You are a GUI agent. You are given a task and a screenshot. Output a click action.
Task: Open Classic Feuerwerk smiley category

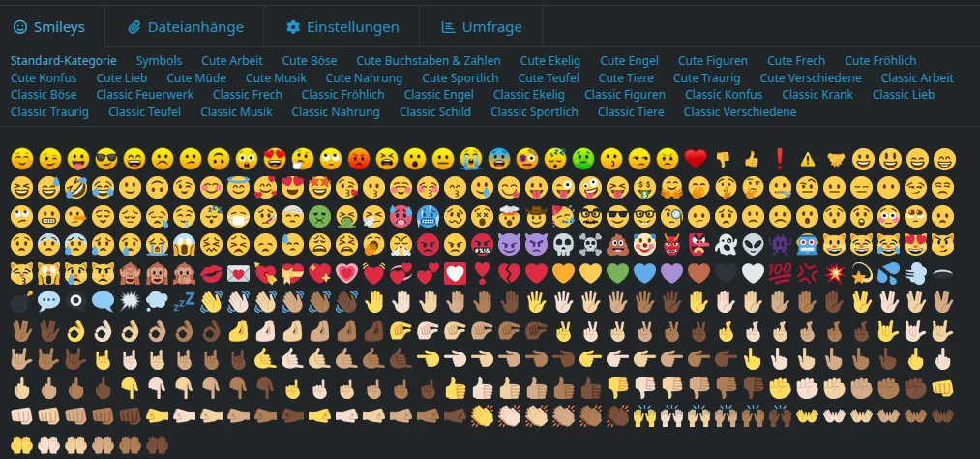(x=144, y=95)
